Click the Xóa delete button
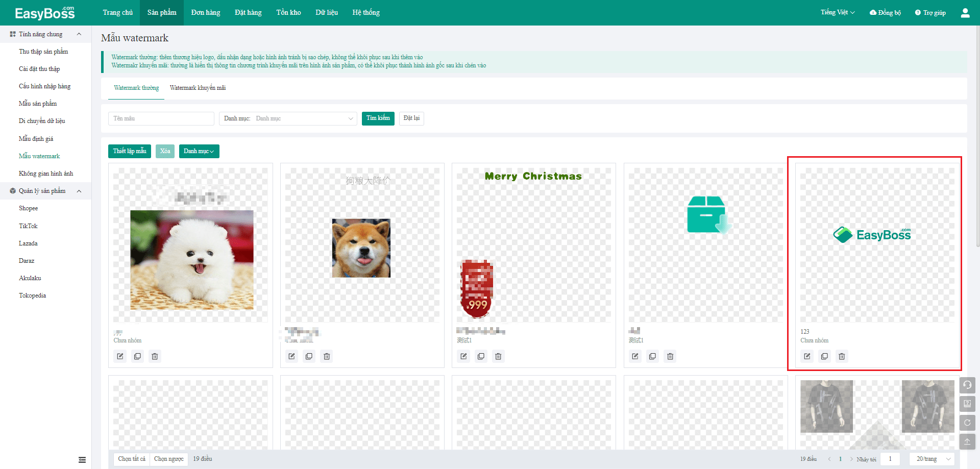The width and height of the screenshot is (980, 469). coord(165,151)
